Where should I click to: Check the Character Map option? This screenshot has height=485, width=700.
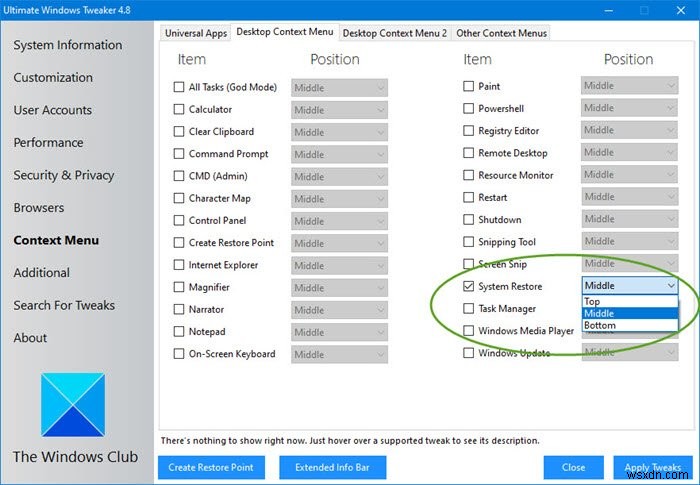[x=179, y=198]
